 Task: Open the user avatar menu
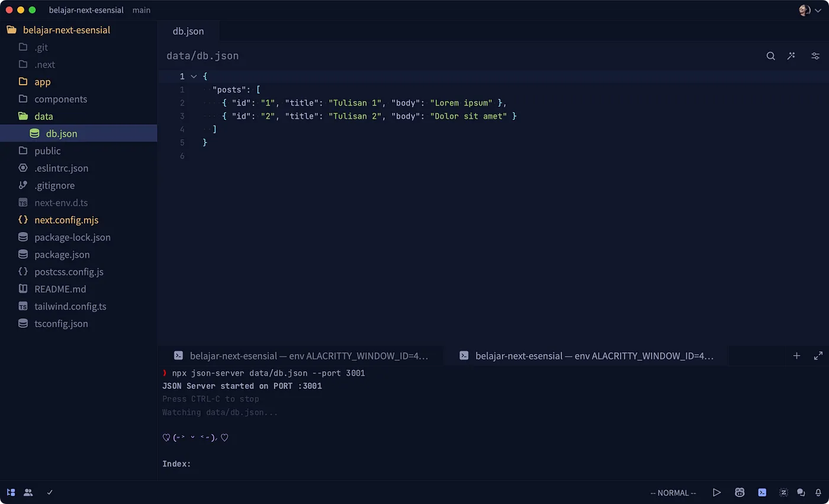[x=804, y=10]
